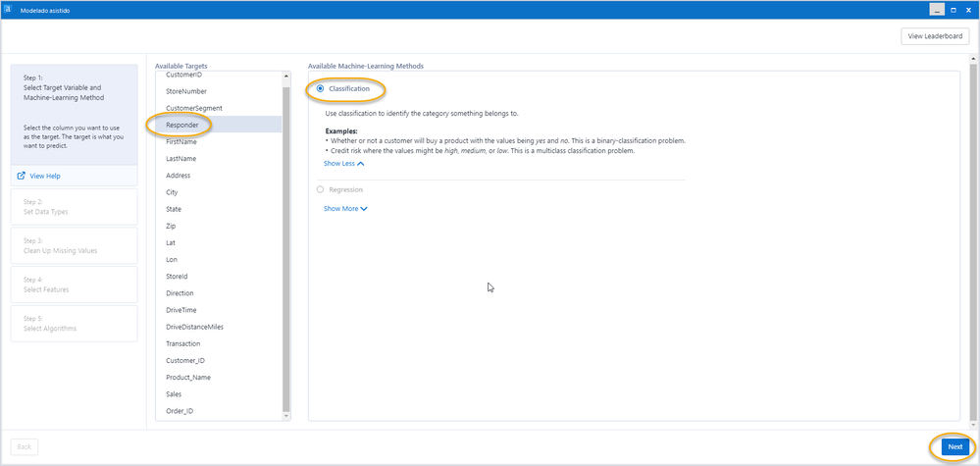980x466 pixels.
Task: Click the Available Targets scrollbar thumb
Action: (286, 248)
